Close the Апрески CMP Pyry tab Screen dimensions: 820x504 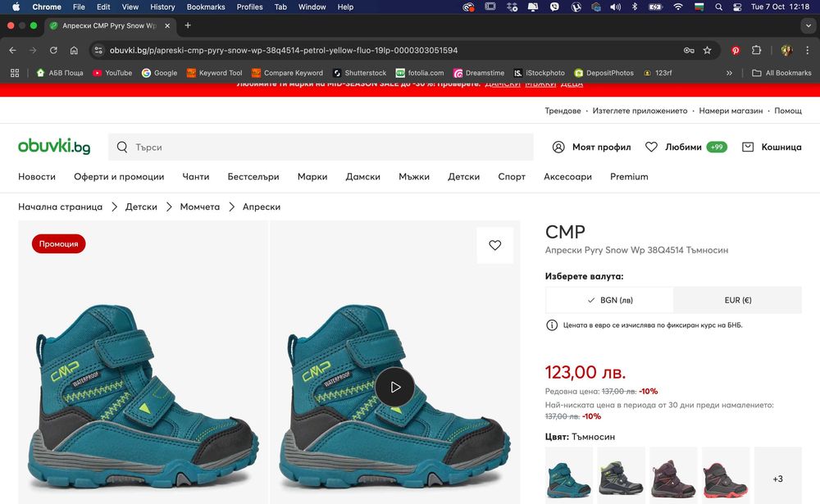[167, 25]
